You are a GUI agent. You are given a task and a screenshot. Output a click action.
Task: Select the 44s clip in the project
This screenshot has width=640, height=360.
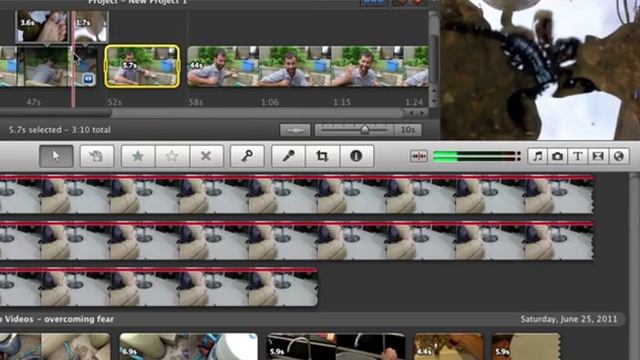pyautogui.click(x=308, y=66)
